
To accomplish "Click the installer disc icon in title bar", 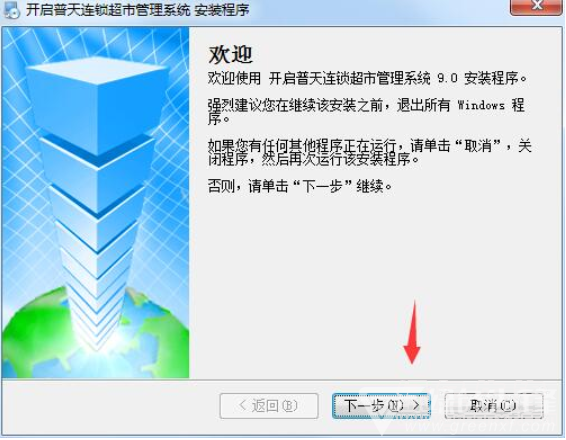I will [12, 10].
